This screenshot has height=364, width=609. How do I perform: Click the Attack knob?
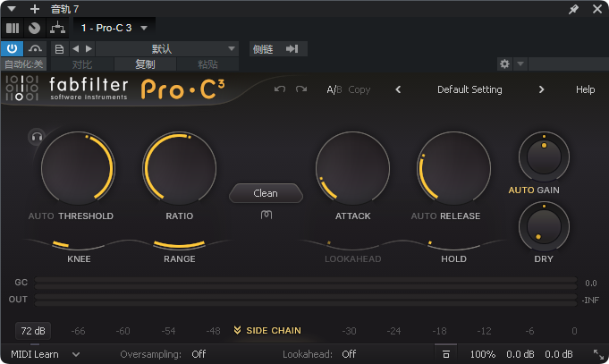tap(352, 168)
